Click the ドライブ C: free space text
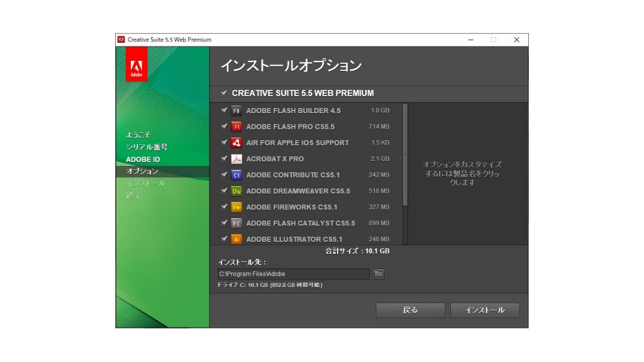This screenshot has height=362, width=644. 270,285
